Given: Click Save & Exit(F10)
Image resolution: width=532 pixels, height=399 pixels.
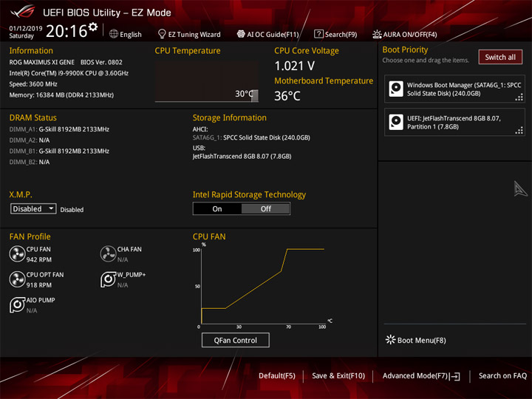Looking at the screenshot, I should point(338,375).
